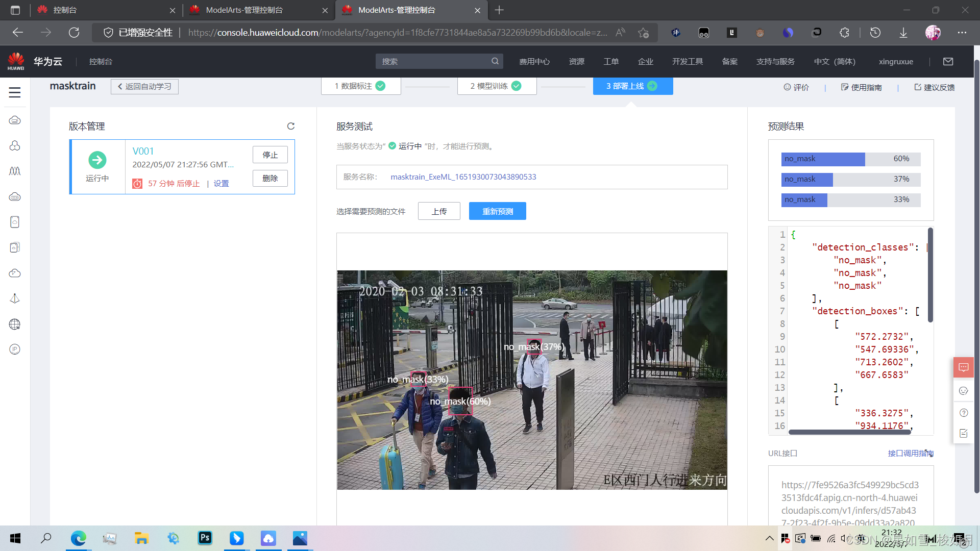980x551 pixels.
Task: Open 备案 menu
Action: [730, 61]
